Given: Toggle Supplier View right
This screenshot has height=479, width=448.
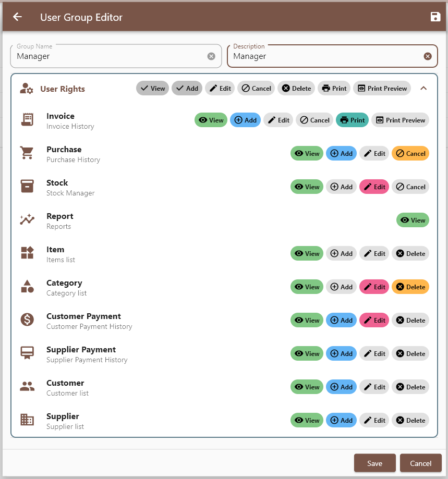Looking at the screenshot, I should [x=307, y=420].
